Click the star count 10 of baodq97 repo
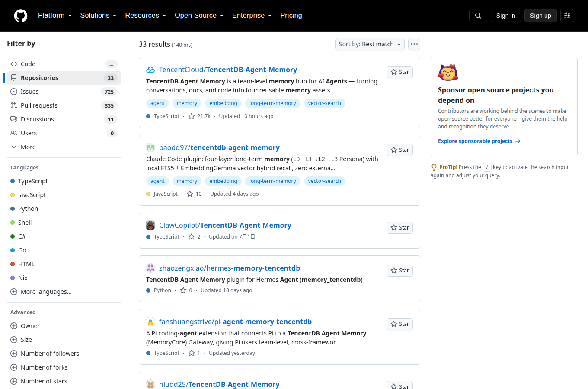The height and width of the screenshot is (389, 588). tap(194, 194)
